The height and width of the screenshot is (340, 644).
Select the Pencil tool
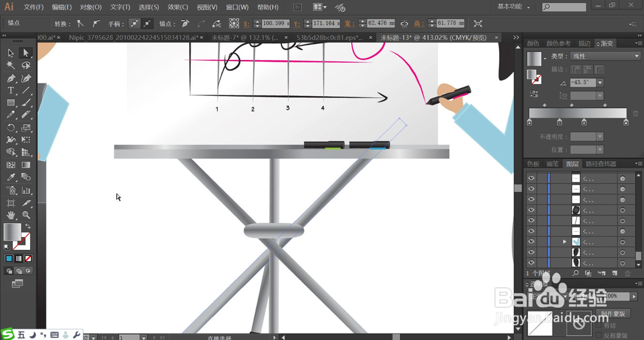pyautogui.click(x=11, y=115)
